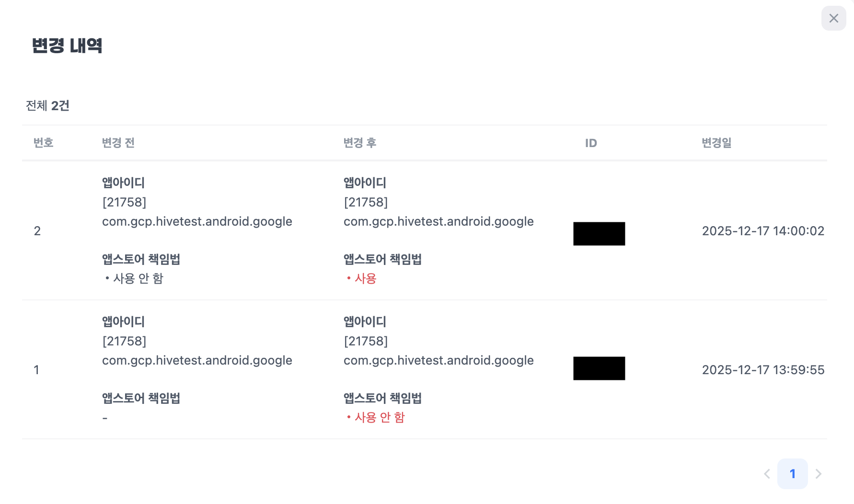Select page 1 in pagination
This screenshot has width=854, height=504.
point(792,474)
